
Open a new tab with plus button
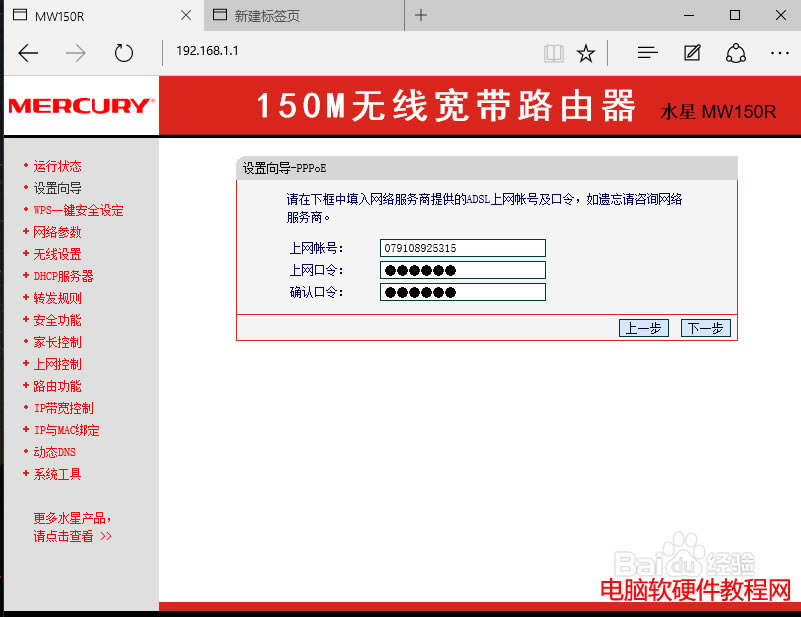click(x=421, y=15)
